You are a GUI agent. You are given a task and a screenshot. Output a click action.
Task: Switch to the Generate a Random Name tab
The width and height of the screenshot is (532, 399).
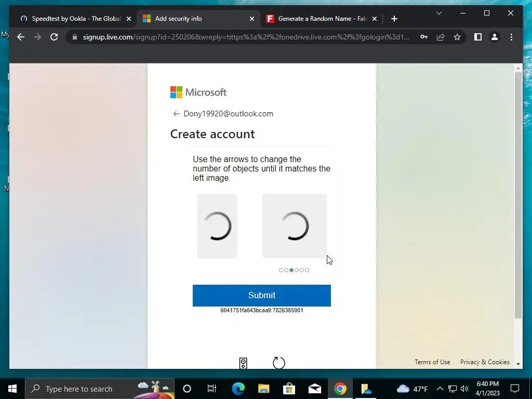click(321, 19)
